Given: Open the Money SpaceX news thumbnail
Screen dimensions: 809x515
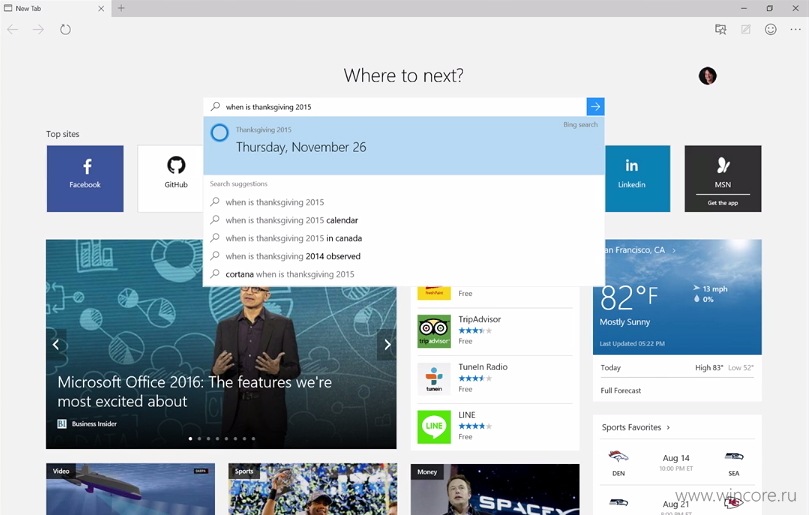Looking at the screenshot, I should pos(495,489).
